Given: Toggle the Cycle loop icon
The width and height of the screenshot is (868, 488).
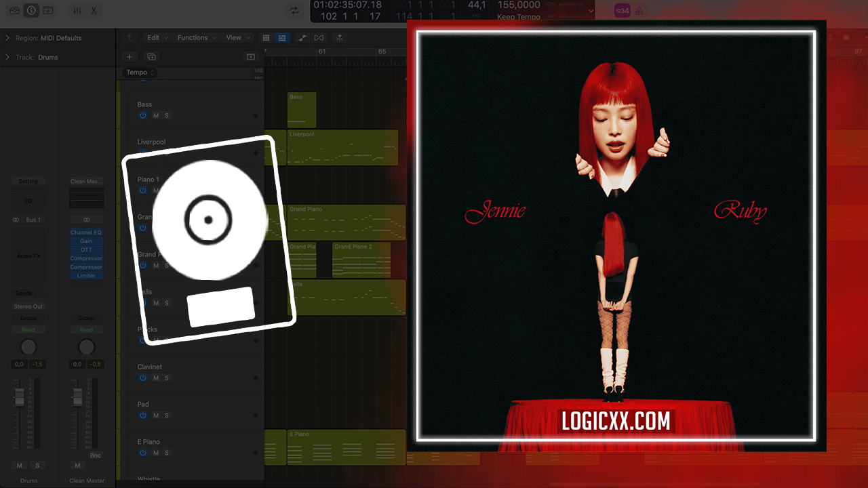Looking at the screenshot, I should point(294,11).
